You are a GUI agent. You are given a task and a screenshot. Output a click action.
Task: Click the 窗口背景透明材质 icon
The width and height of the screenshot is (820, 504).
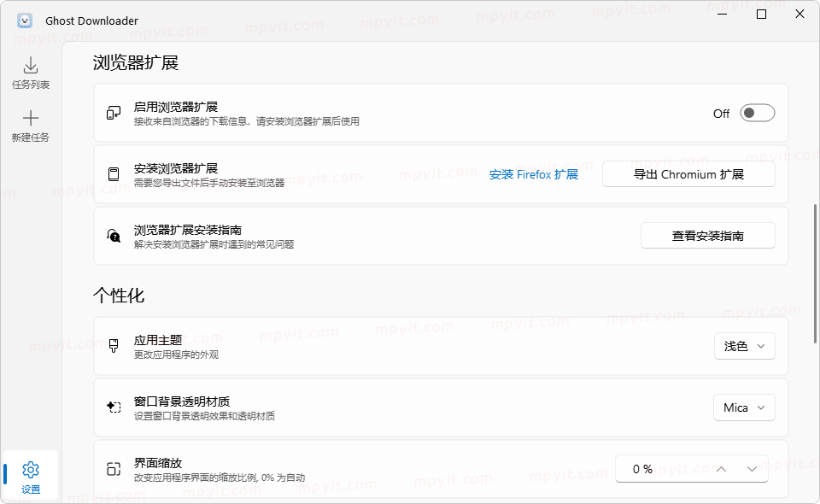tap(114, 407)
